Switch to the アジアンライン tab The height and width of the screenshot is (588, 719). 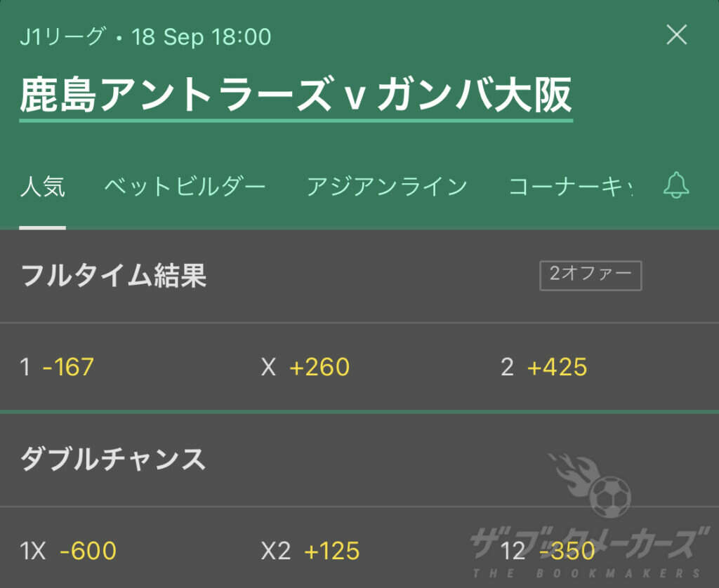[386, 185]
